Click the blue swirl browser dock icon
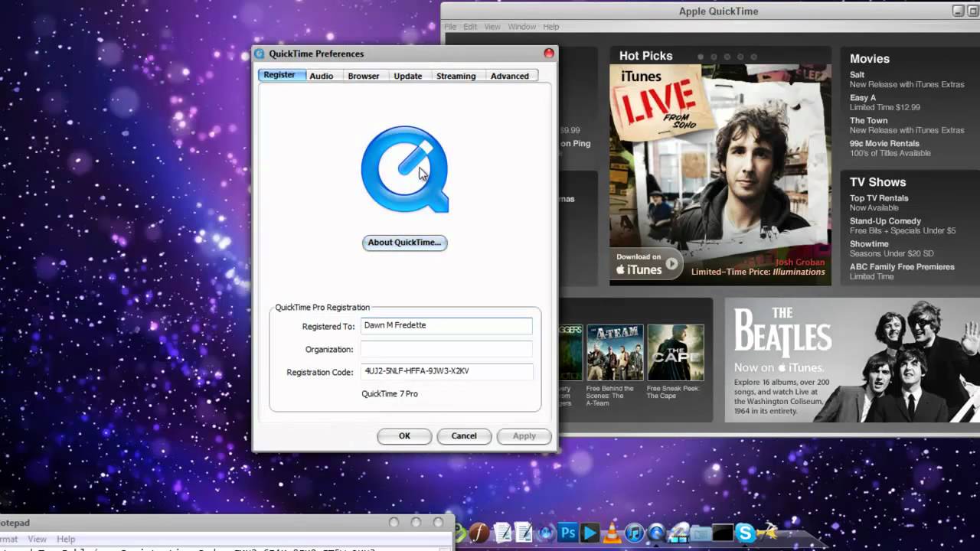 coord(546,533)
